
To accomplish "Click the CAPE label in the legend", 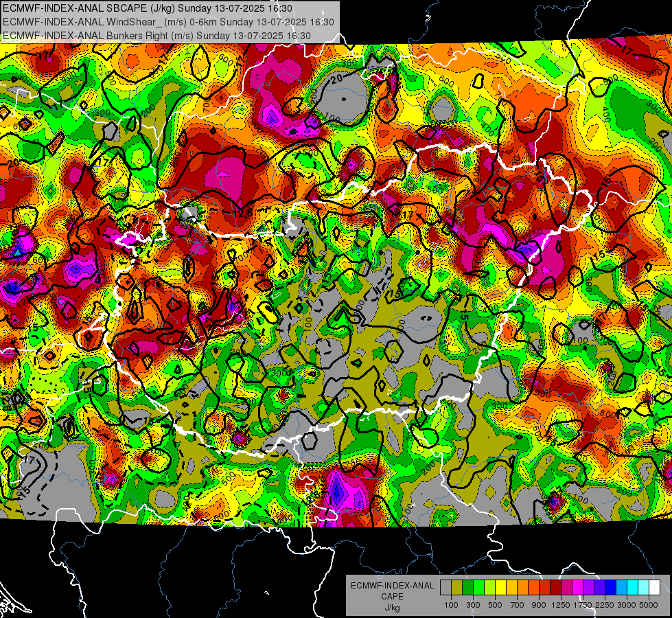I will 392,597.
